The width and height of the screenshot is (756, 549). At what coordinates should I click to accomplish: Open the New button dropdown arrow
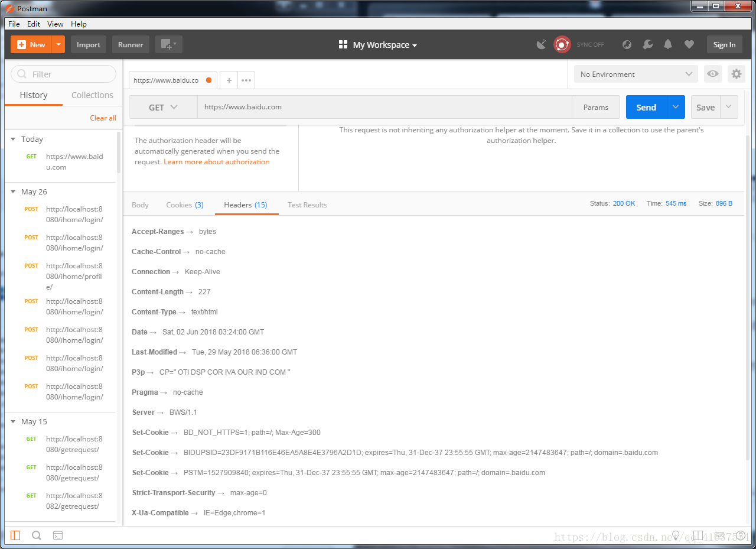58,45
